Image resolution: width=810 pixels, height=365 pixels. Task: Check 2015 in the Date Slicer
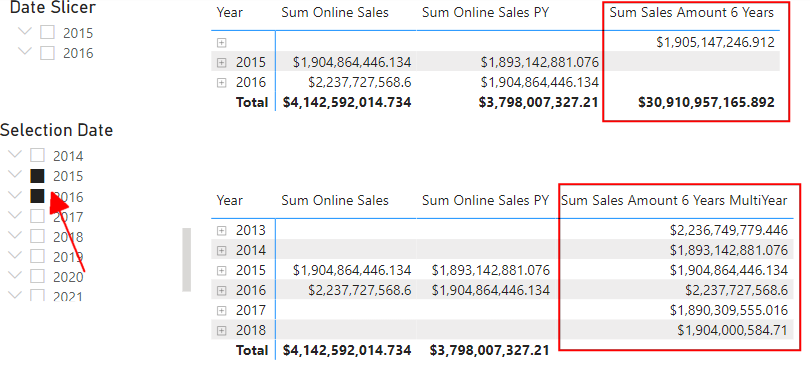(48, 33)
